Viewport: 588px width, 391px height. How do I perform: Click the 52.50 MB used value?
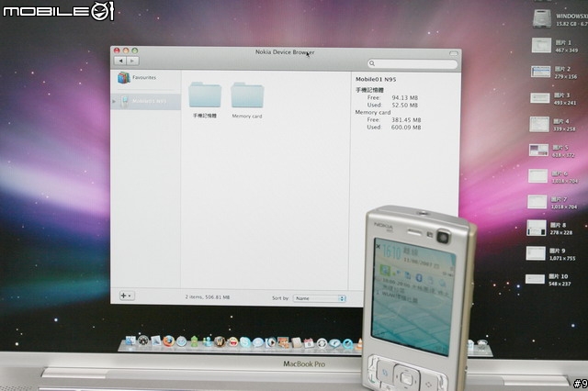tap(404, 106)
